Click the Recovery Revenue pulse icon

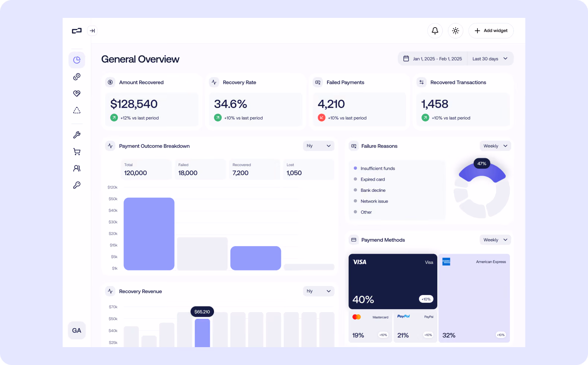point(110,291)
